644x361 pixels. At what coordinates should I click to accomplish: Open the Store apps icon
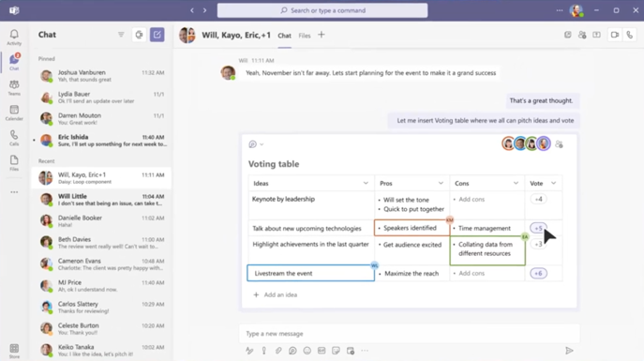coord(14,351)
